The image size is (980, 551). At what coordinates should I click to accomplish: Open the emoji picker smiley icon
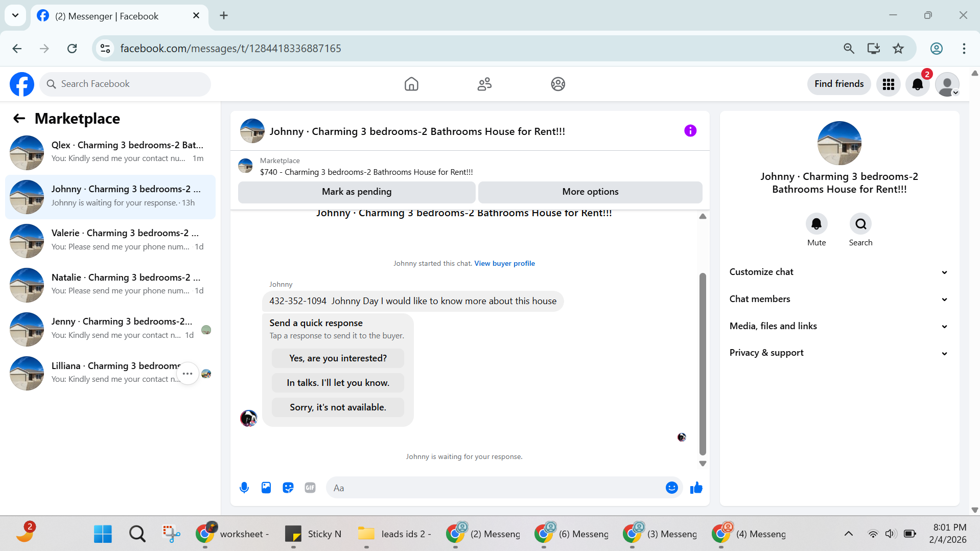672,488
